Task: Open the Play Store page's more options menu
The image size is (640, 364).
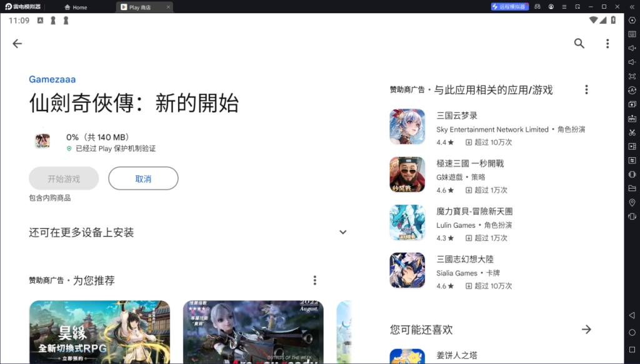Action: (607, 44)
